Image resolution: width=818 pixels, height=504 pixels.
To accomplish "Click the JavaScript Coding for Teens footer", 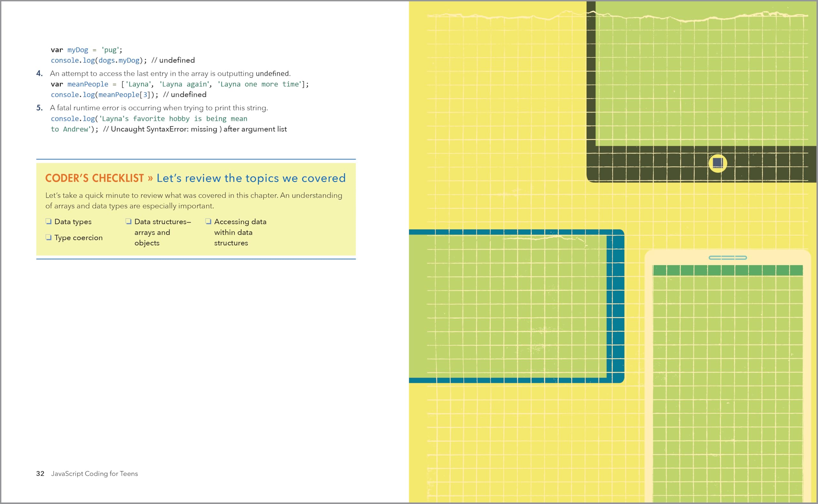I will click(x=94, y=474).
